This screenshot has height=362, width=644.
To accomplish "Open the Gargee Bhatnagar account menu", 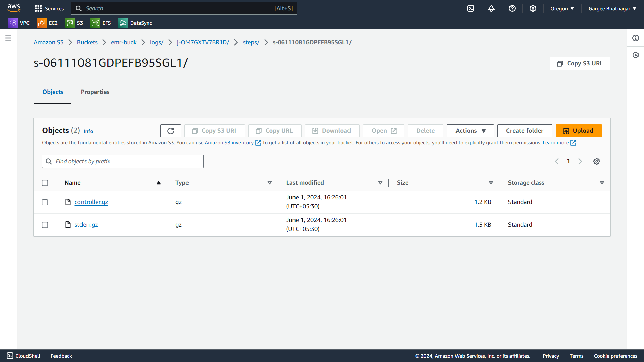I will coord(612,9).
